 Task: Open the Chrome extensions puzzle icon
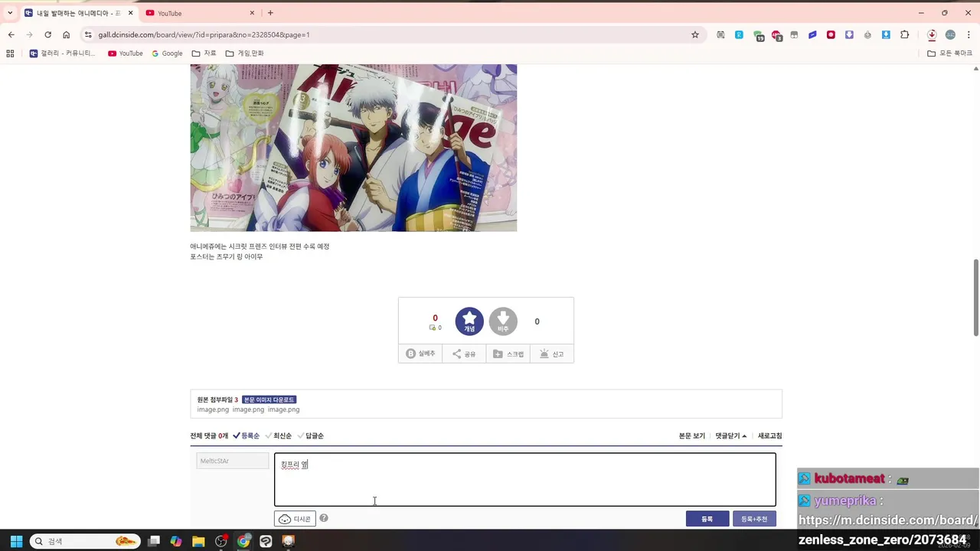click(x=904, y=34)
